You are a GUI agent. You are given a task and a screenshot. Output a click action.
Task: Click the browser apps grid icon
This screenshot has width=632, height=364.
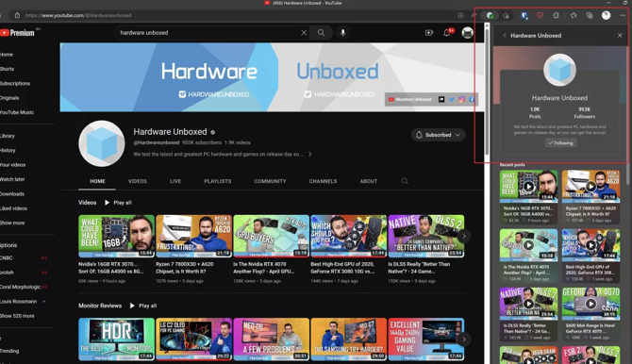[x=460, y=15]
